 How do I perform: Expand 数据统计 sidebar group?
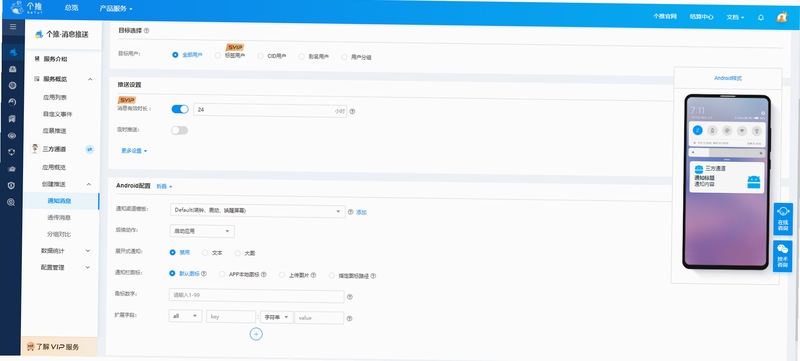66,250
